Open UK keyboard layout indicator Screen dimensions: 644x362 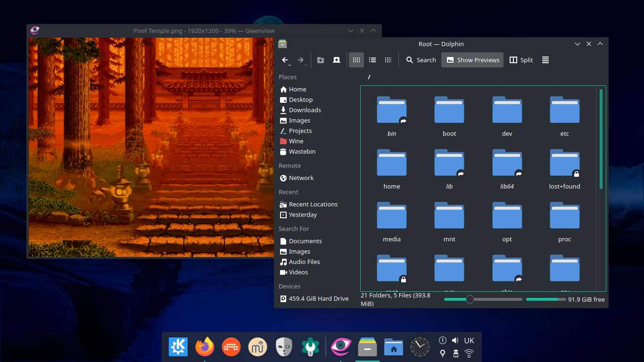[x=469, y=340]
